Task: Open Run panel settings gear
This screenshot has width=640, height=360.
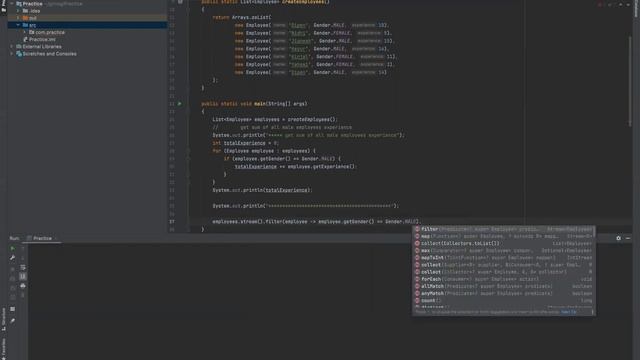Action: (618, 238)
